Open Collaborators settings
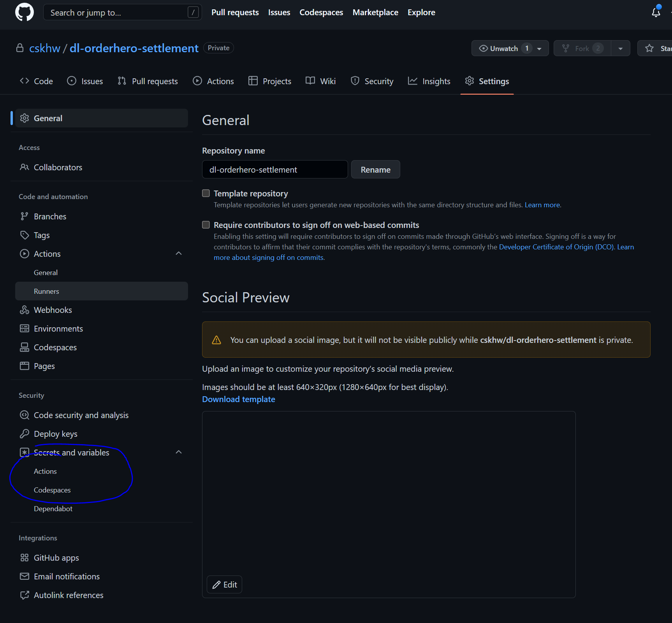The image size is (672, 623). pos(102,167)
